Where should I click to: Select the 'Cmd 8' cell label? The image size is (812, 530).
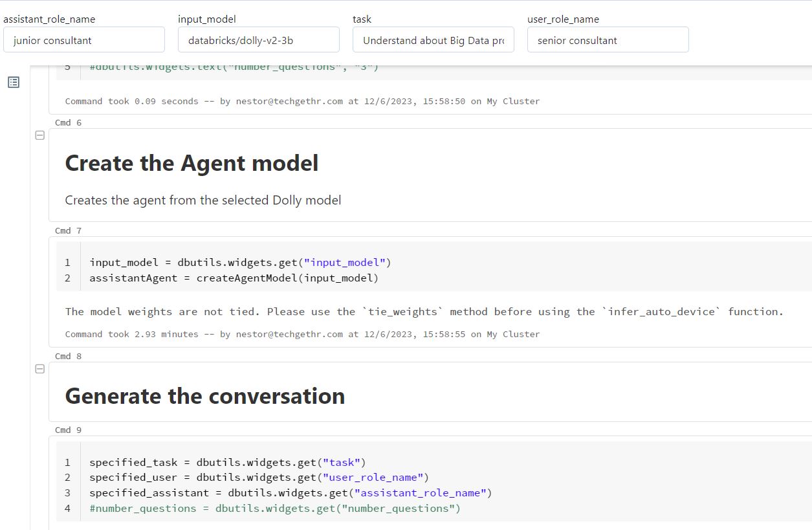tap(68, 356)
